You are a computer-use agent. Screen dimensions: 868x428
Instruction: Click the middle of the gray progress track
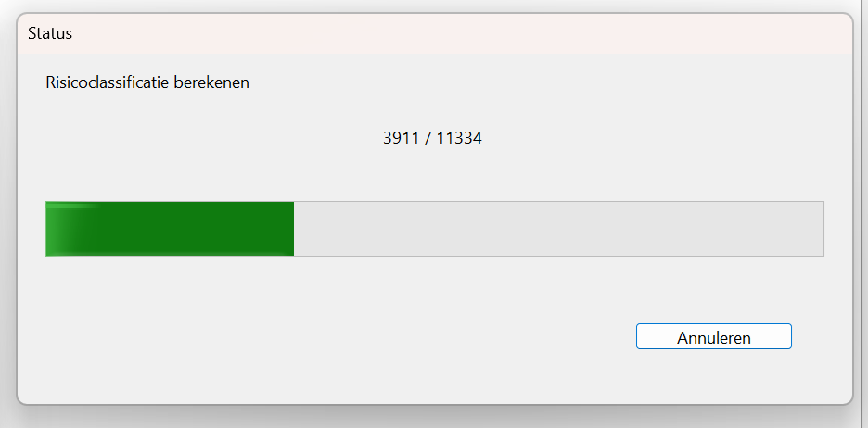(x=558, y=229)
